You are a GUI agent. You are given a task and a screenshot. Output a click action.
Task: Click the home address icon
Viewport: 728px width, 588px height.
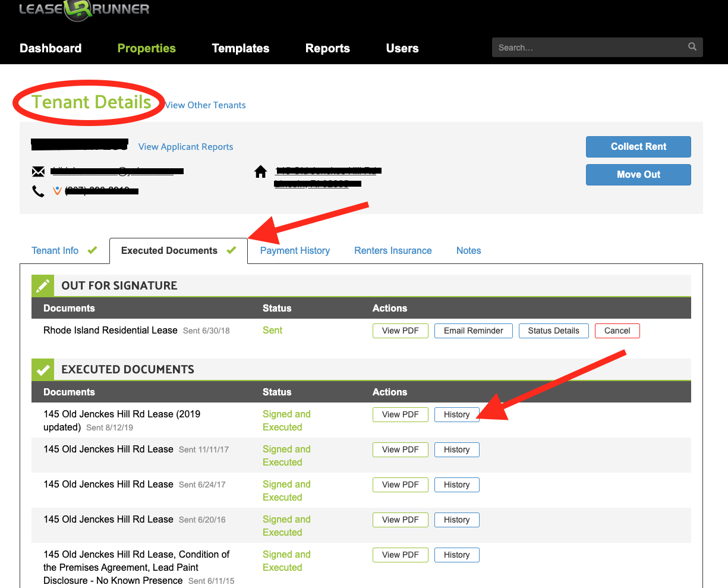click(x=260, y=172)
